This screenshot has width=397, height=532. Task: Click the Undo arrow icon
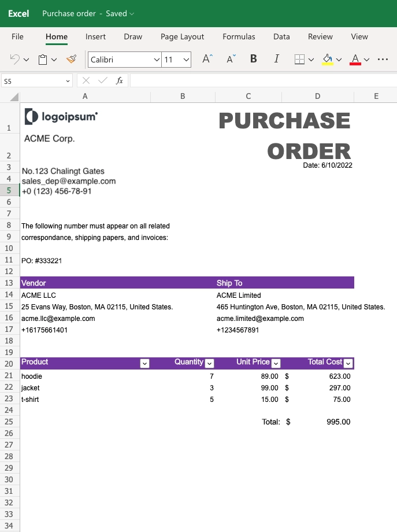15,59
